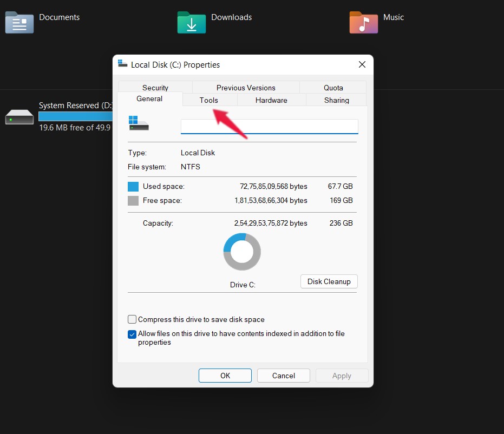Enable Compress this drive checkbox

132,319
